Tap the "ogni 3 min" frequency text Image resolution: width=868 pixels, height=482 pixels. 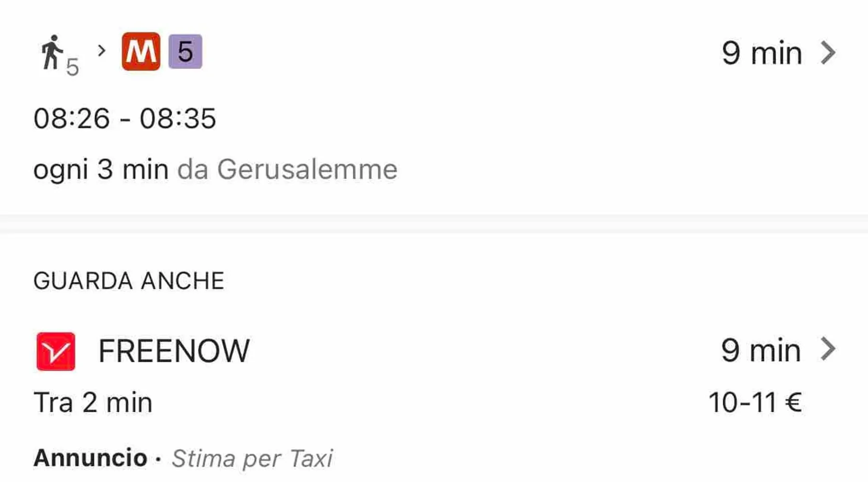[x=101, y=170]
